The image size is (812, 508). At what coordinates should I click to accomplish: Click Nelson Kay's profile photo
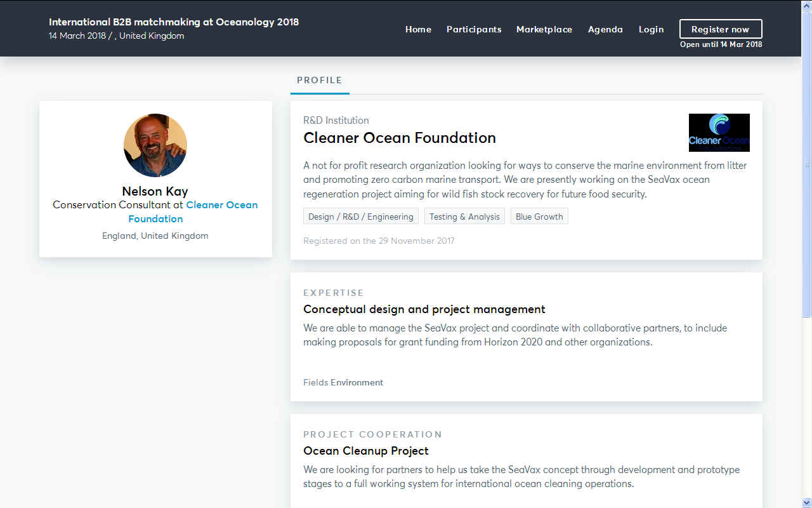(155, 145)
